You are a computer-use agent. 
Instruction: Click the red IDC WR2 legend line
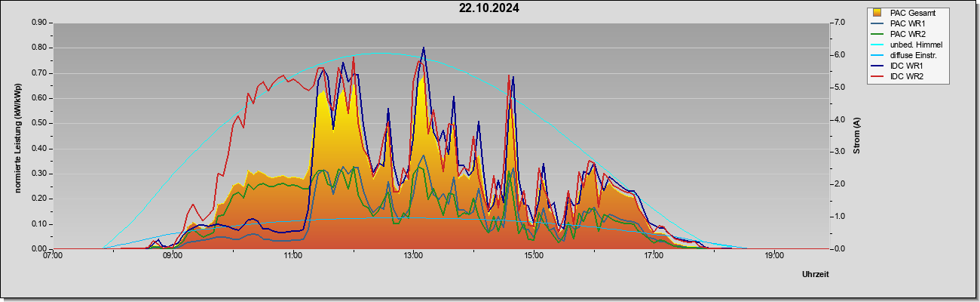[x=877, y=76]
